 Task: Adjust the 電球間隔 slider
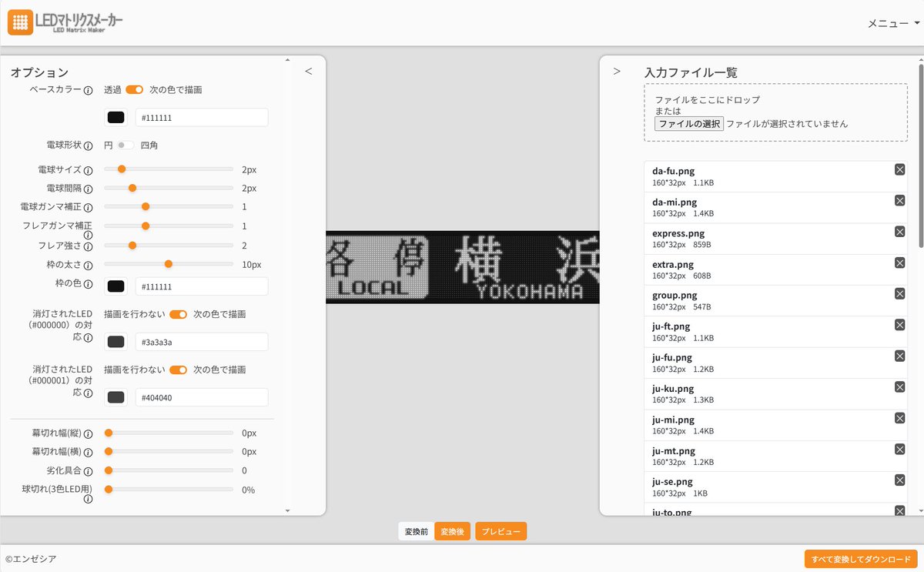(x=169, y=188)
